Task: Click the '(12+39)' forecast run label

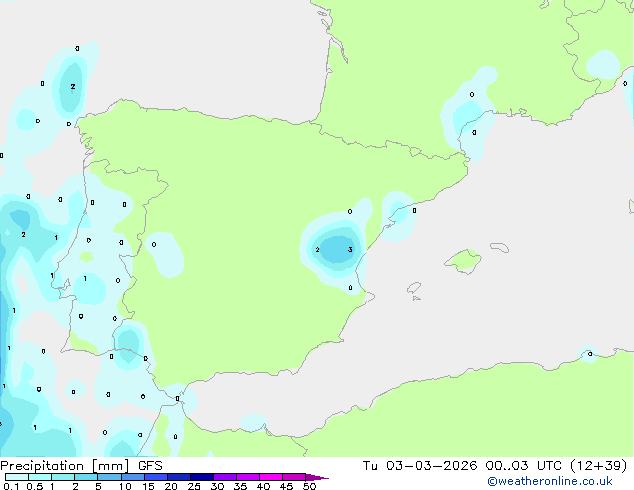Action: (599, 466)
